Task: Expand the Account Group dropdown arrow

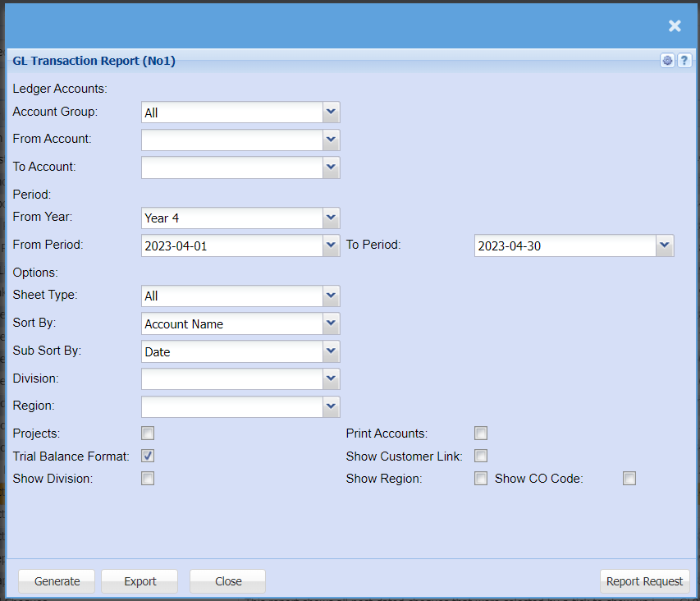Action: tap(331, 112)
